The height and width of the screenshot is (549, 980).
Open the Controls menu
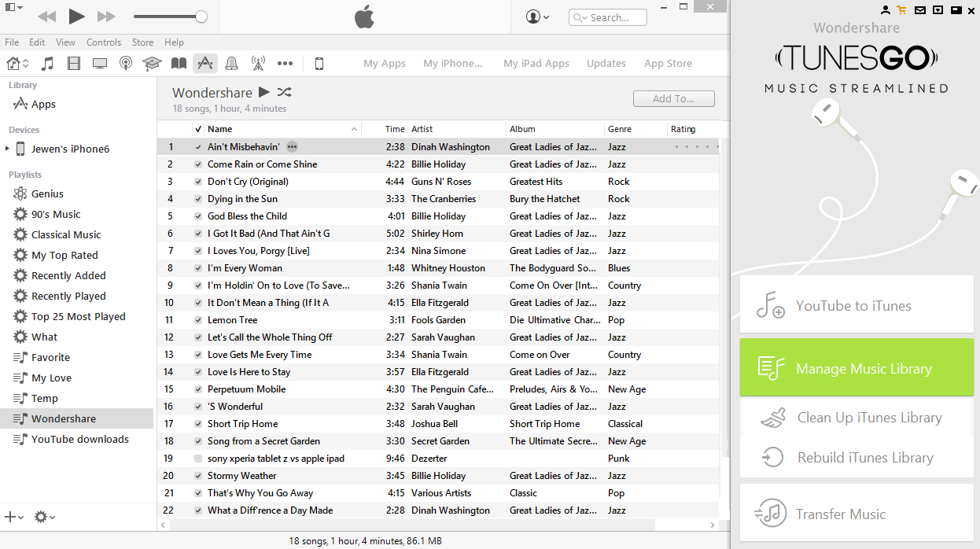pos(104,42)
